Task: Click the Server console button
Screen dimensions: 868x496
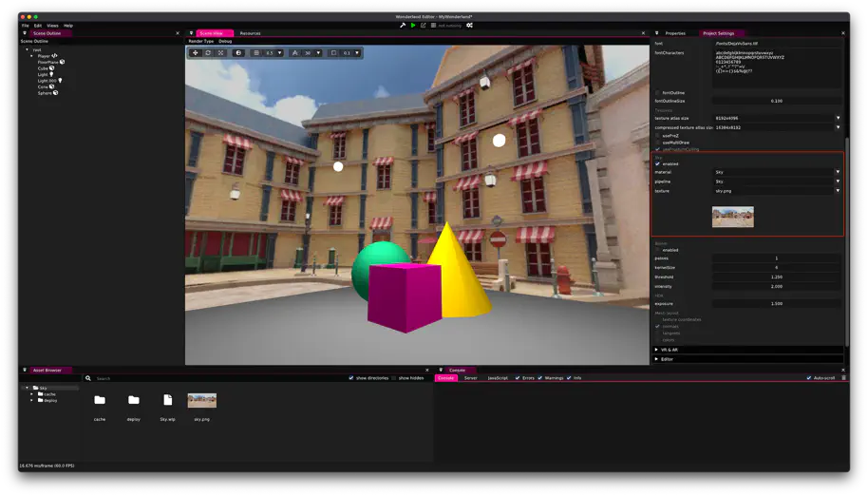Action: (x=470, y=378)
